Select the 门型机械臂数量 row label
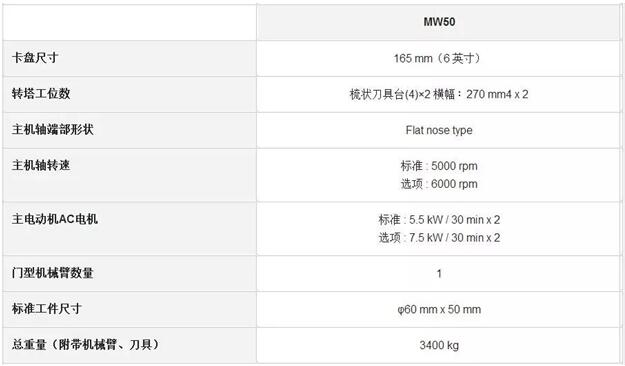This screenshot has width=625, height=366. [x=53, y=273]
